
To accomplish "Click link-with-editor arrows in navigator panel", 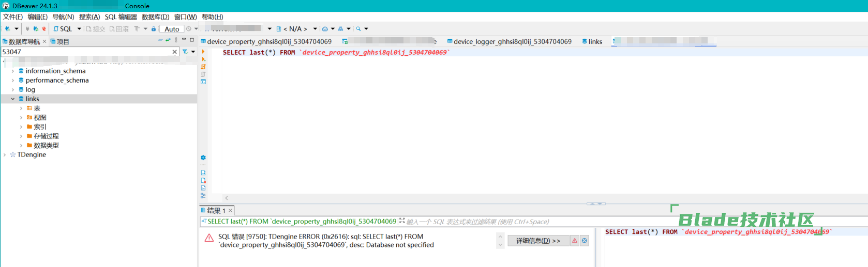I will pos(168,40).
